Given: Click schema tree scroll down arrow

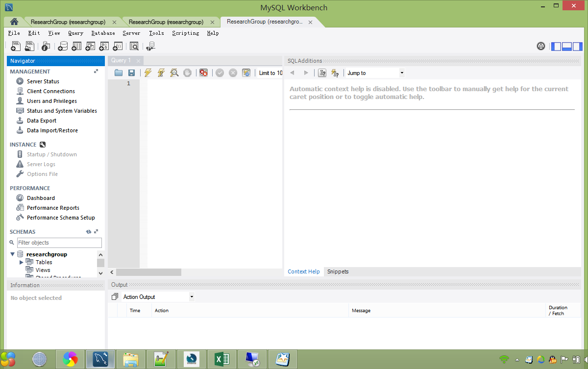Looking at the screenshot, I should coord(101,273).
